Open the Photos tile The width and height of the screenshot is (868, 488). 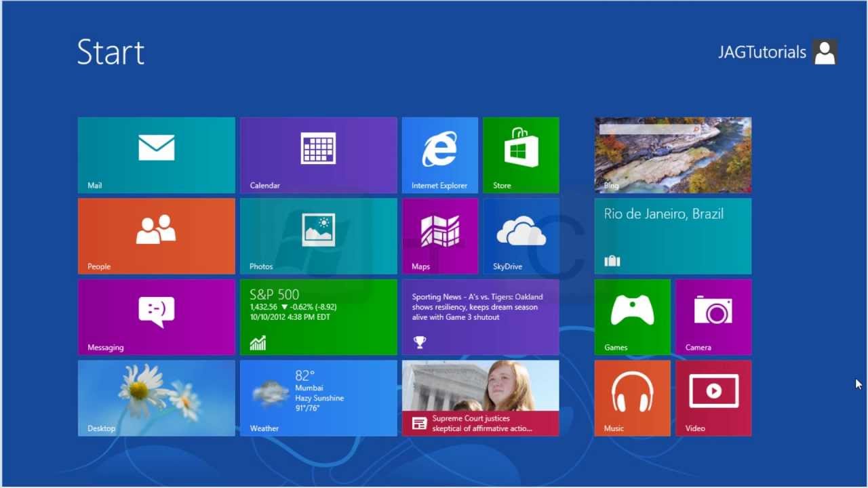[x=319, y=236]
